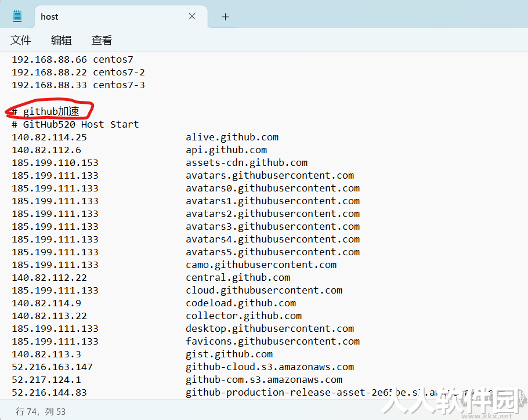Viewport: 528px width, 420px height.
Task: Open the 文件 menu
Action: click(20, 40)
